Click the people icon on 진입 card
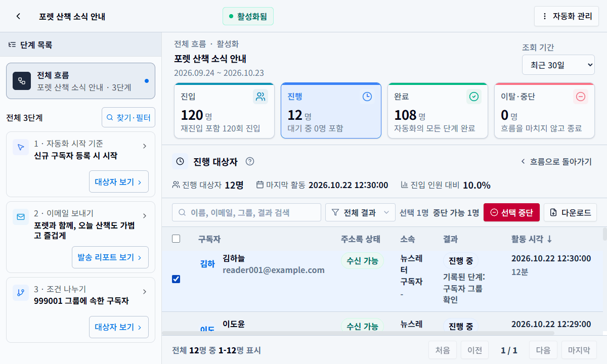The height and width of the screenshot is (364, 607). [x=261, y=97]
